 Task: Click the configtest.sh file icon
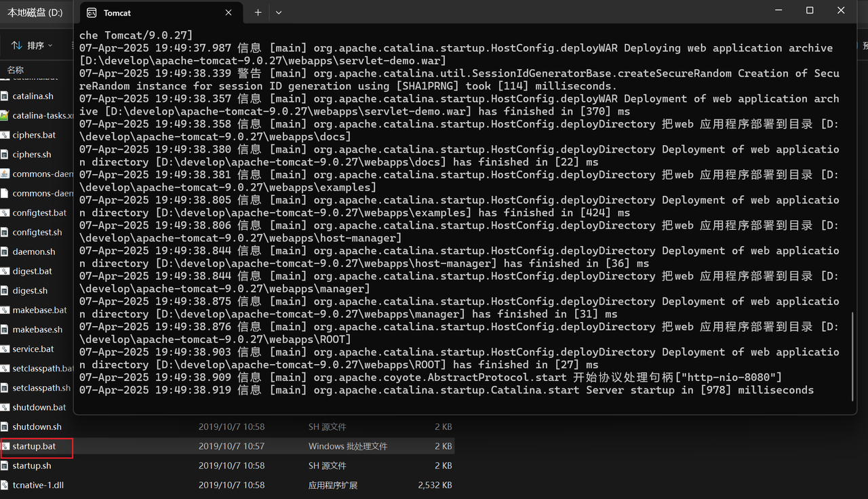(x=5, y=233)
